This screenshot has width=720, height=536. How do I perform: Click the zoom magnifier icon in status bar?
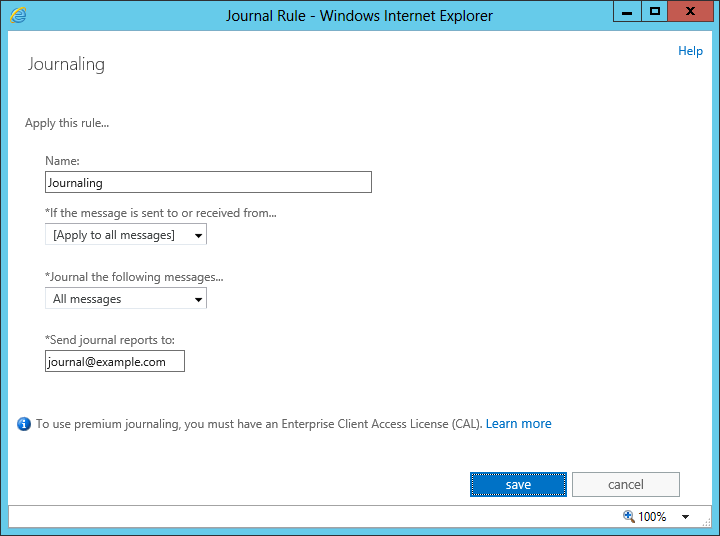pos(629,516)
